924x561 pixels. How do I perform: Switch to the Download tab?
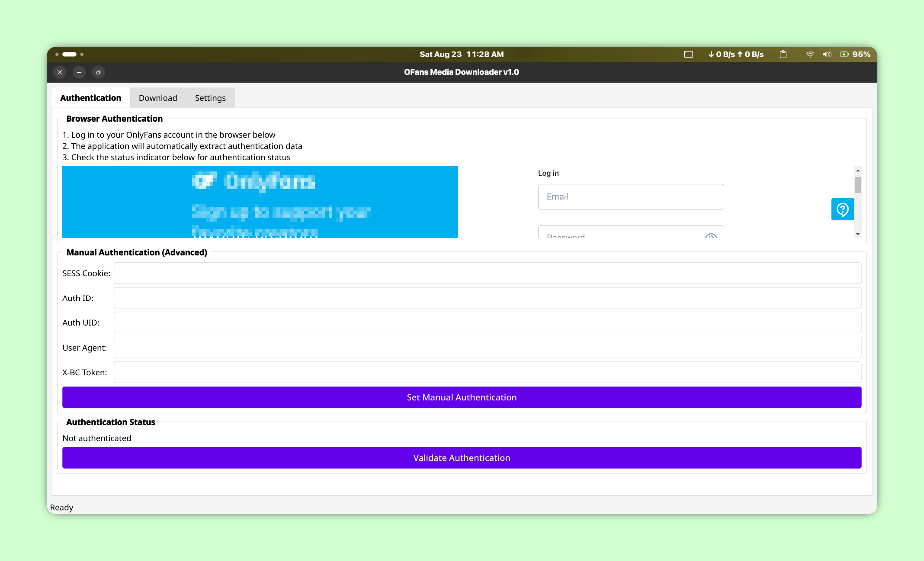point(158,98)
